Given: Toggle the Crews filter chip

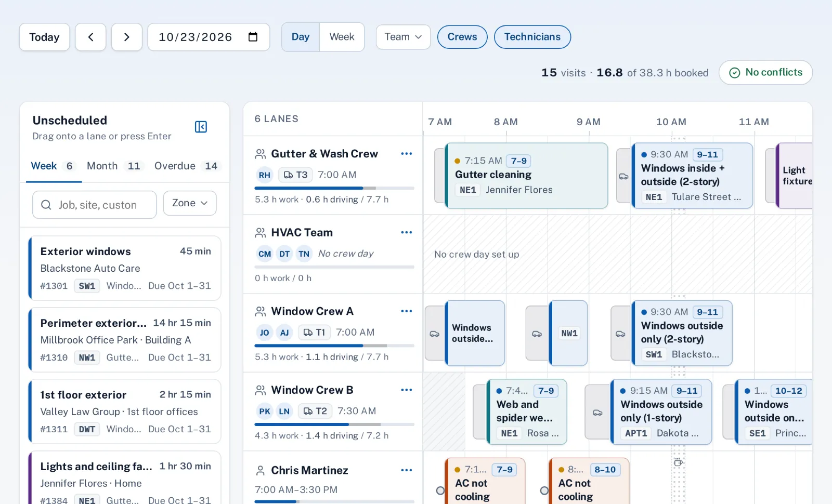Looking at the screenshot, I should (x=462, y=37).
